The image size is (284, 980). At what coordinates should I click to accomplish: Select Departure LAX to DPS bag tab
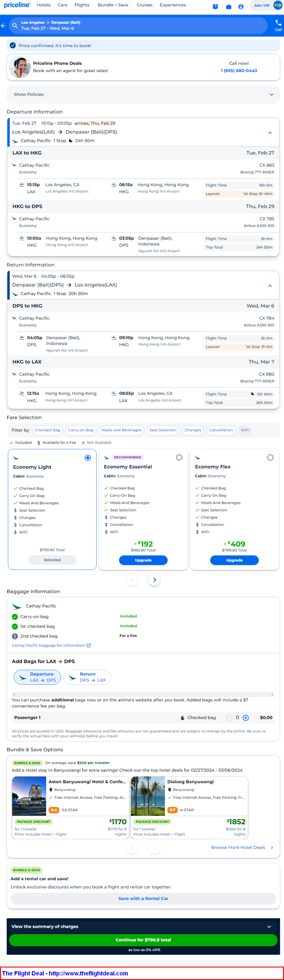coord(37,677)
